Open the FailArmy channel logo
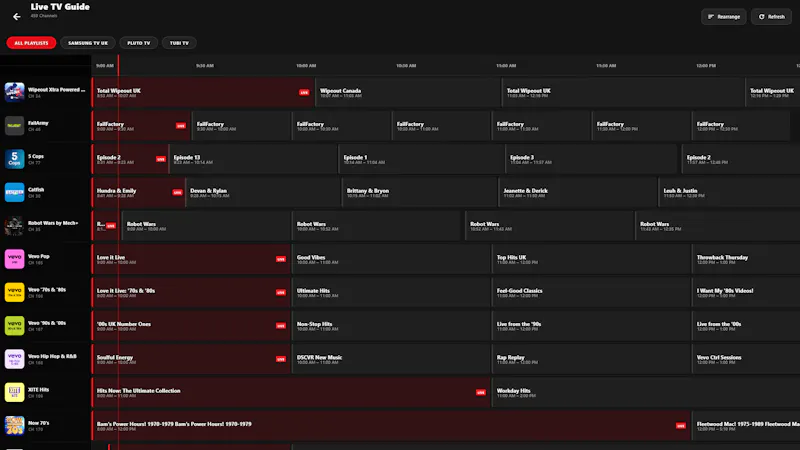The height and width of the screenshot is (450, 800). tap(14, 126)
